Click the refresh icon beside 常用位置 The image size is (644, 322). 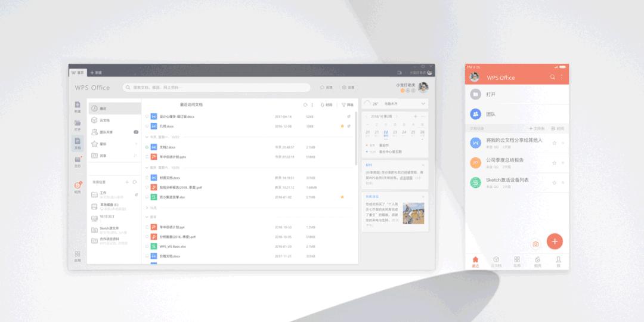point(135,182)
